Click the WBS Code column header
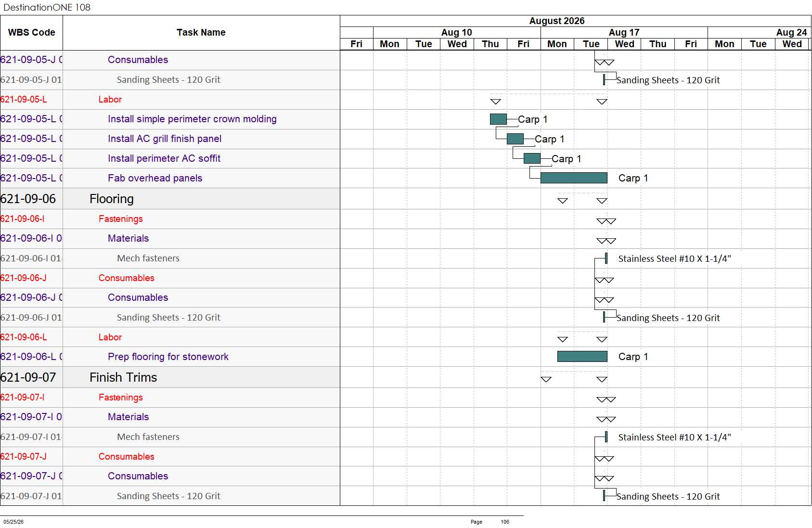This screenshot has height=528, width=812. pos(32,33)
